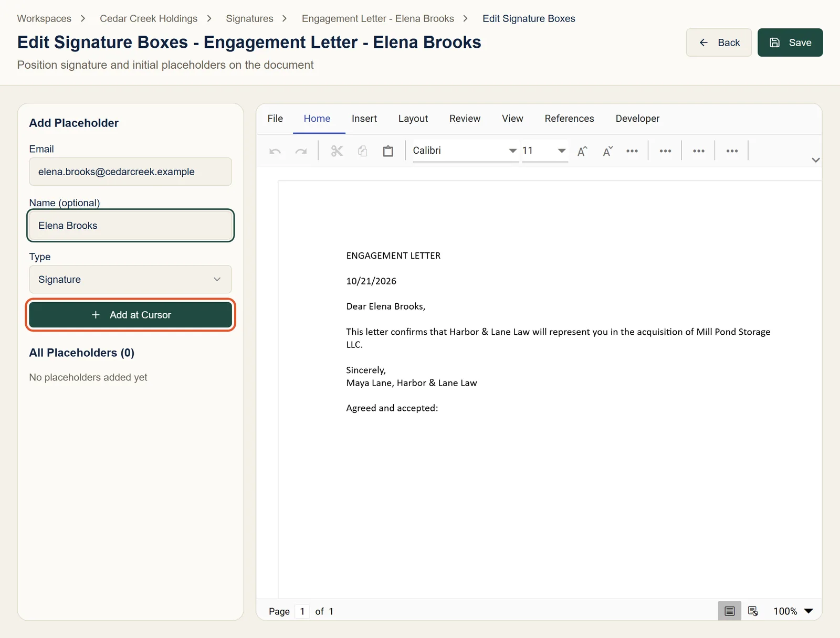
Task: Open third overflow ellipsis group
Action: coord(699,151)
